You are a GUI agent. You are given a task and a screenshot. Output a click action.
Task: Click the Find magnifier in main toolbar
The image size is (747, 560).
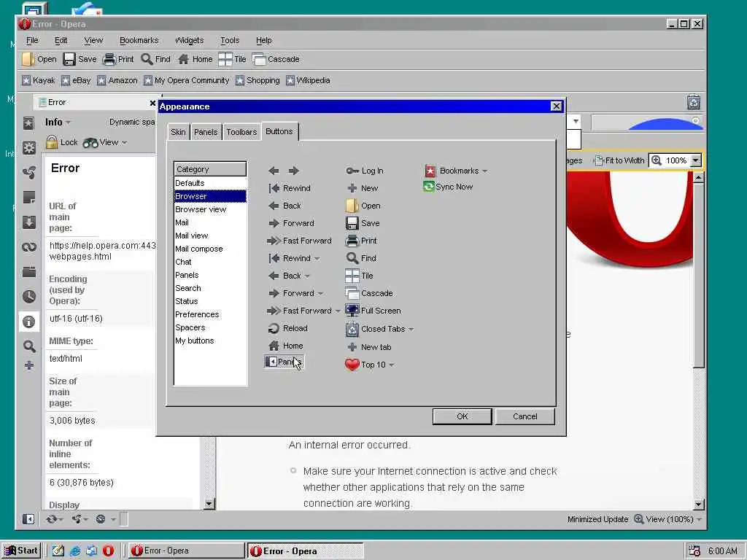point(147,59)
